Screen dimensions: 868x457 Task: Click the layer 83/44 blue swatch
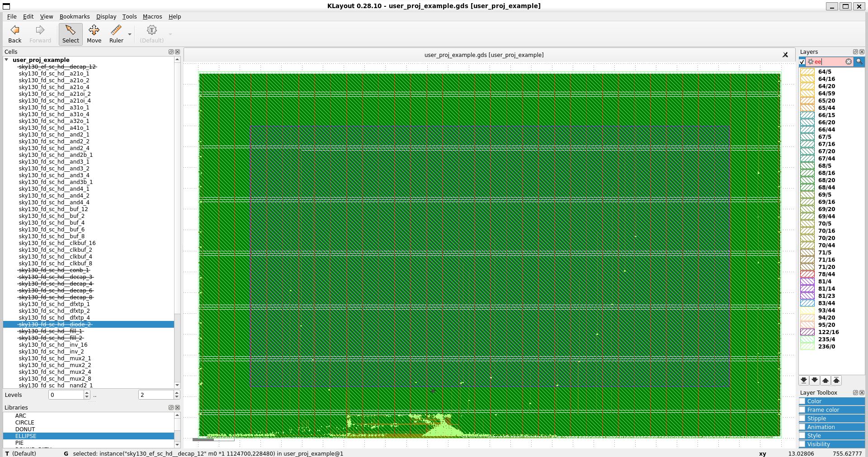(807, 303)
